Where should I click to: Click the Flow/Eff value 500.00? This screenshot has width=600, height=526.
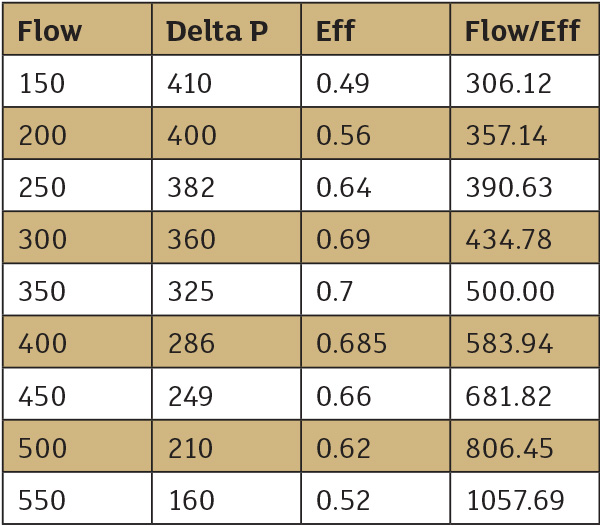pos(509,291)
